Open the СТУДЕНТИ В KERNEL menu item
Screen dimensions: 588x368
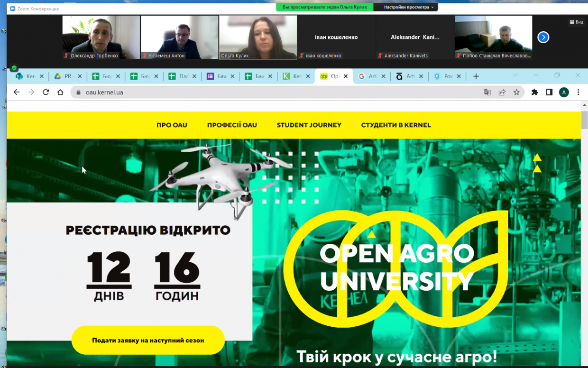(x=396, y=125)
